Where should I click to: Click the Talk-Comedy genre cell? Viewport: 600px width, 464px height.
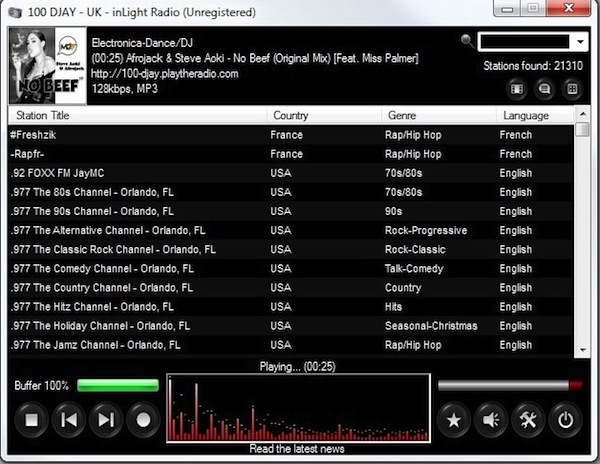(x=414, y=269)
